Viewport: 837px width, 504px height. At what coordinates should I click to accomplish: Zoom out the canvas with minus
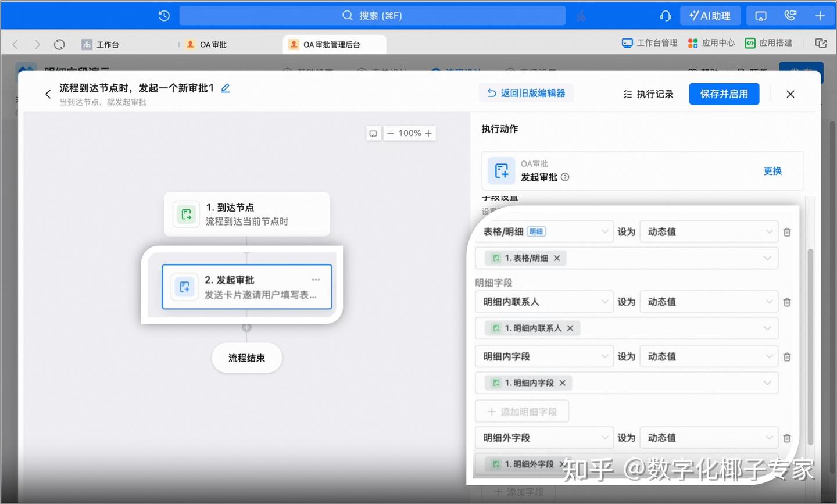[x=391, y=133]
